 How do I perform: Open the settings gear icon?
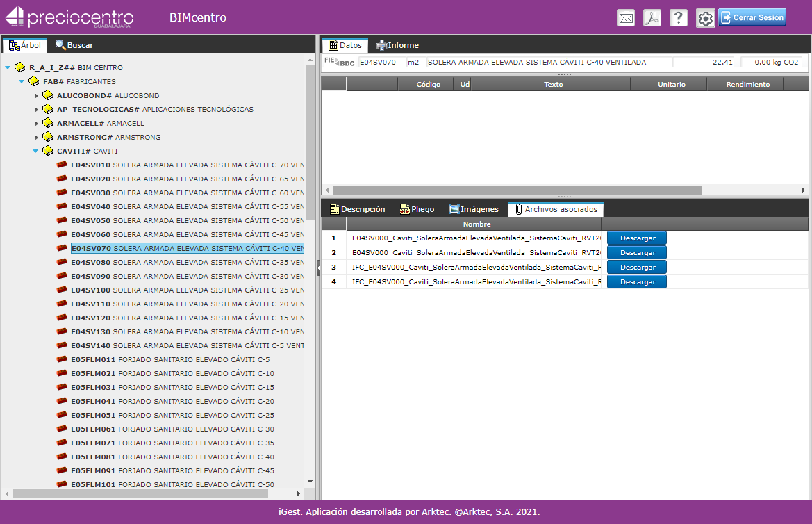coord(705,19)
